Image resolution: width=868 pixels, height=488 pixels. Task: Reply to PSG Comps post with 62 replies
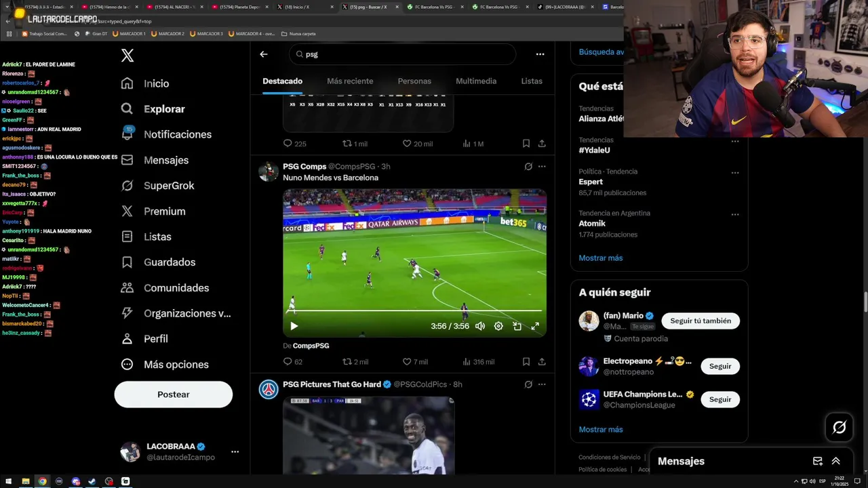coord(293,362)
